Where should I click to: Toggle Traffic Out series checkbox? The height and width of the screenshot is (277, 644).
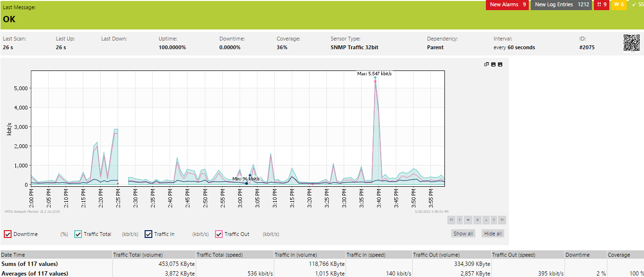219,234
